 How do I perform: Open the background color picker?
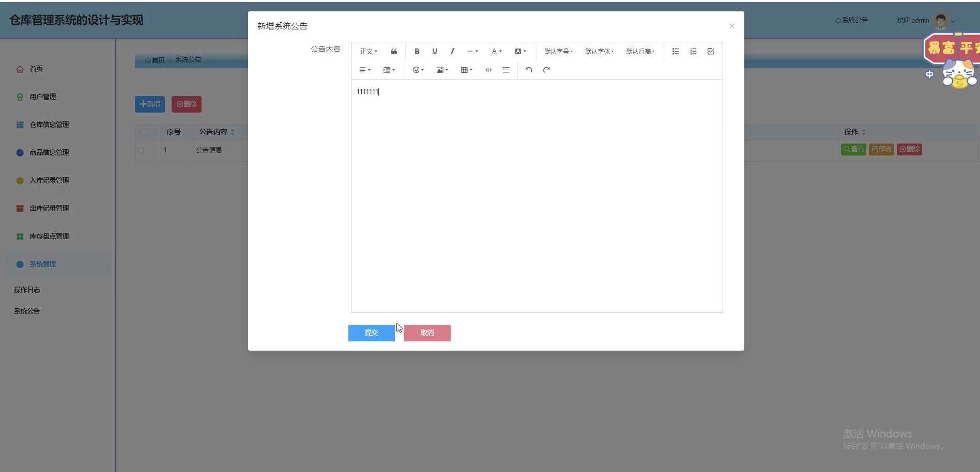tap(520, 51)
